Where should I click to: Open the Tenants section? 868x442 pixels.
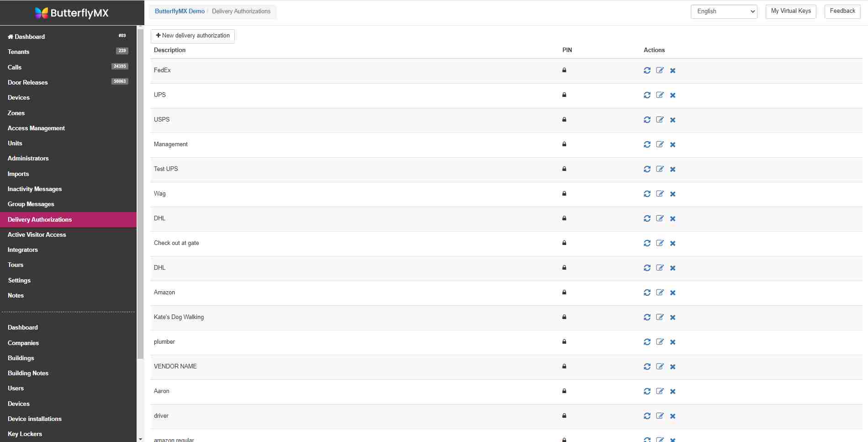click(19, 52)
